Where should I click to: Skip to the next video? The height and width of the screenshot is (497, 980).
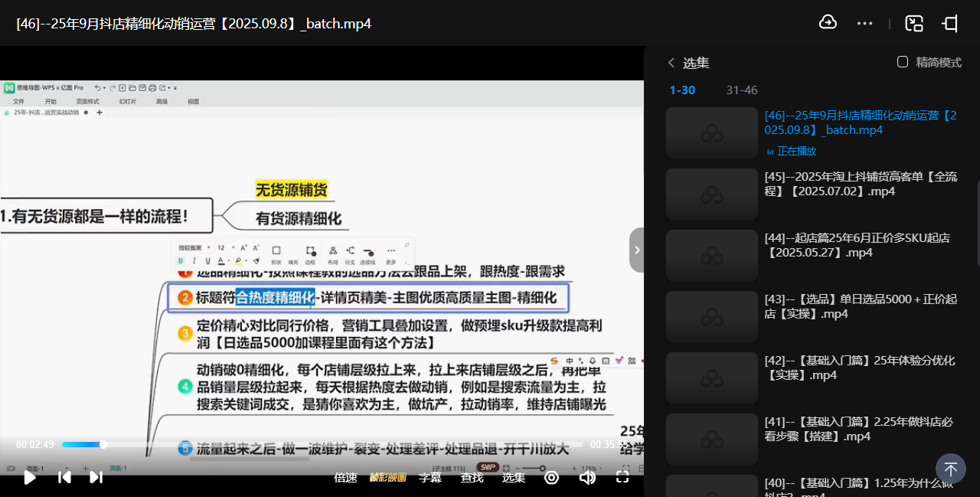[96, 477]
